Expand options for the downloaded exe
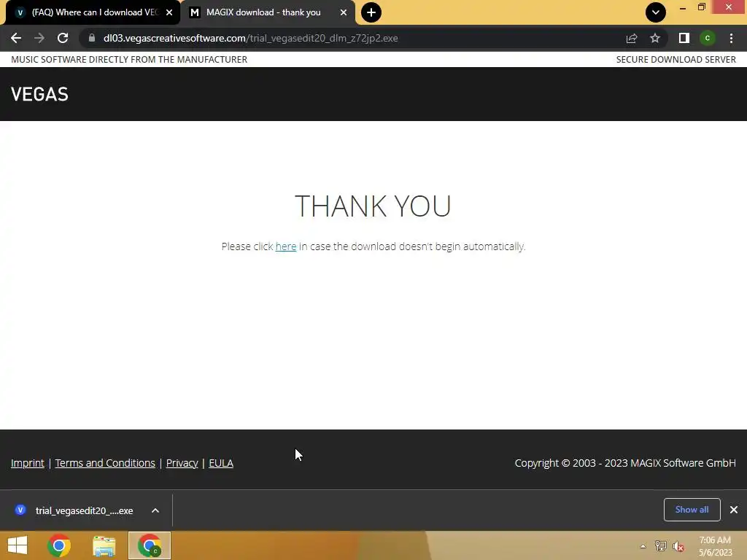Image resolution: width=747 pixels, height=560 pixels. [x=155, y=510]
